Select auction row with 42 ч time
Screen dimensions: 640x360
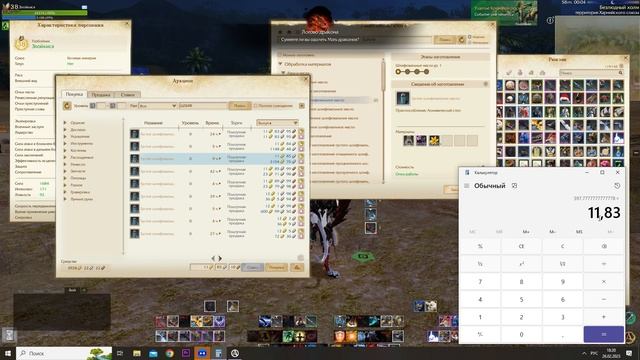[217, 171]
